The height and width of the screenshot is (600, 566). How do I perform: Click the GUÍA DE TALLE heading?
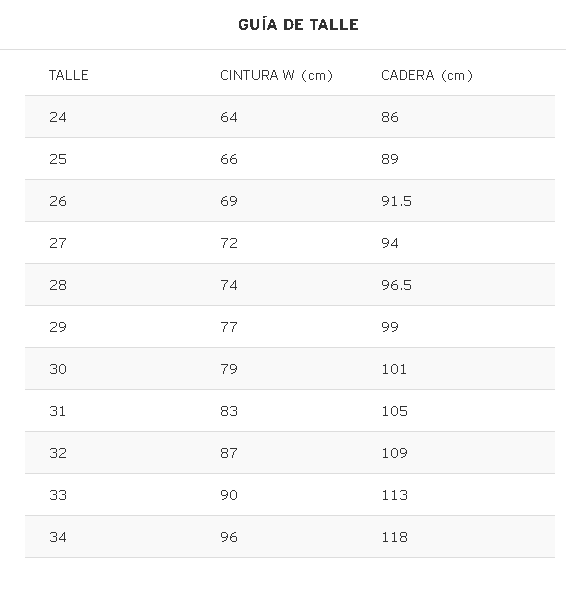(298, 25)
